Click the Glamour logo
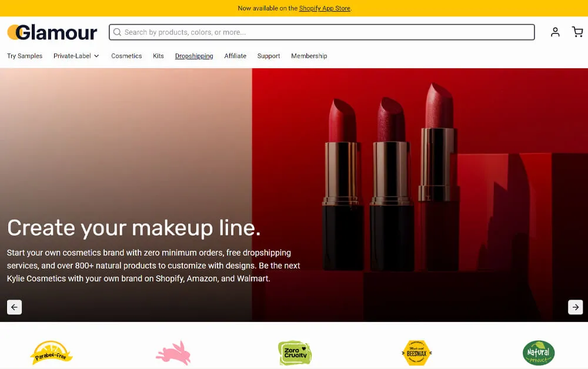 click(x=52, y=32)
